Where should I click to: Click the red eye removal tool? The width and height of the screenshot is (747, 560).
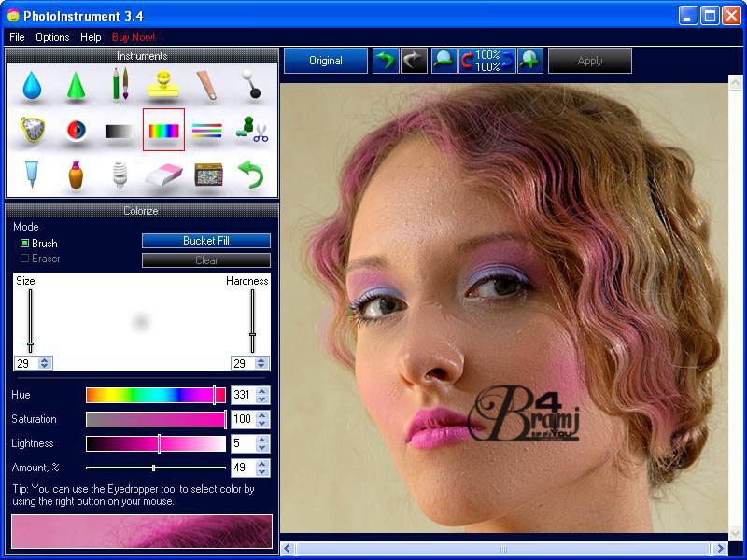(76, 130)
